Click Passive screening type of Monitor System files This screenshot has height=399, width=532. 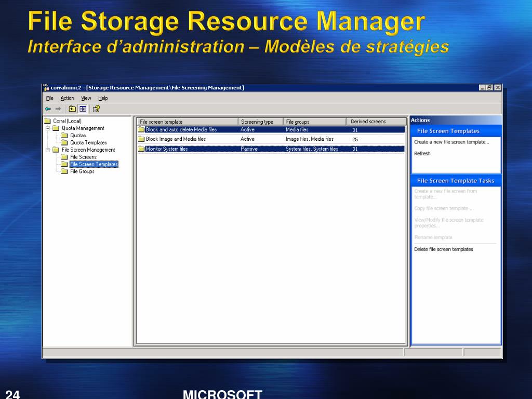point(249,149)
